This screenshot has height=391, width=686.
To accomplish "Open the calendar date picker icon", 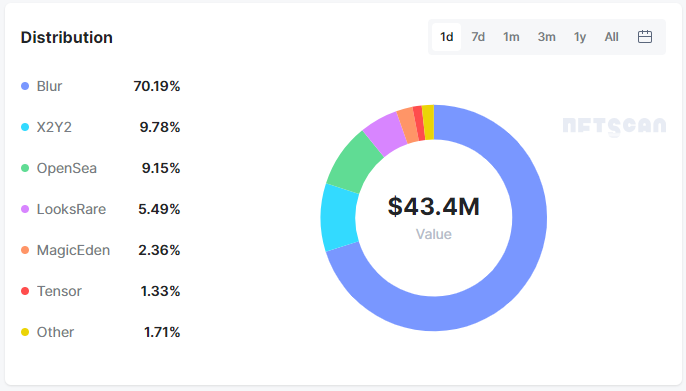I will pos(644,37).
